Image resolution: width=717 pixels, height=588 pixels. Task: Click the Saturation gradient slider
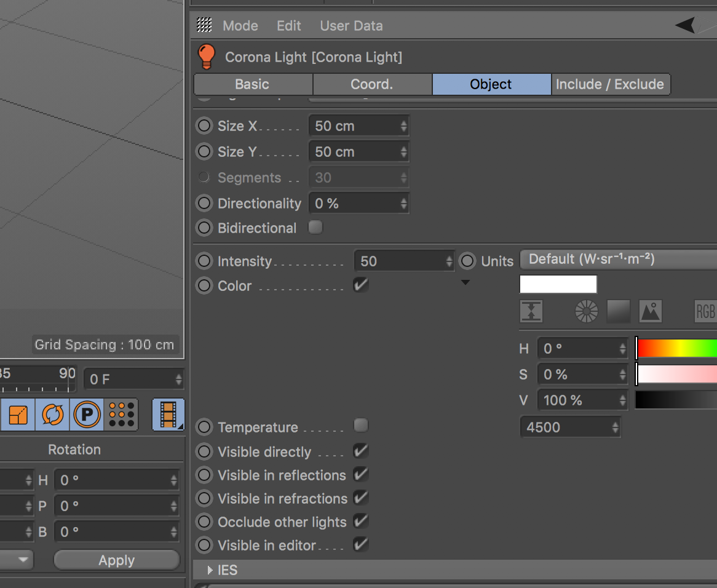click(x=677, y=374)
